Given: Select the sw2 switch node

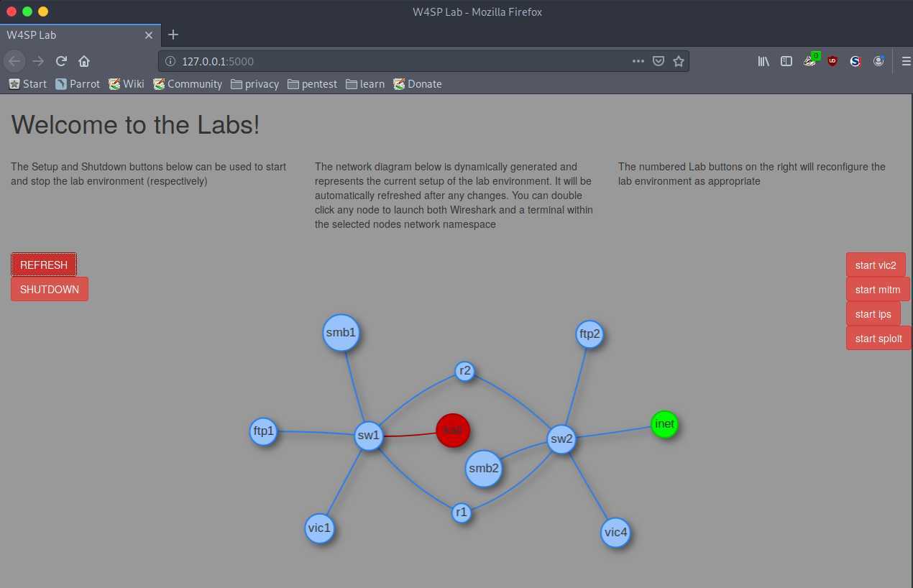Looking at the screenshot, I should (x=561, y=439).
